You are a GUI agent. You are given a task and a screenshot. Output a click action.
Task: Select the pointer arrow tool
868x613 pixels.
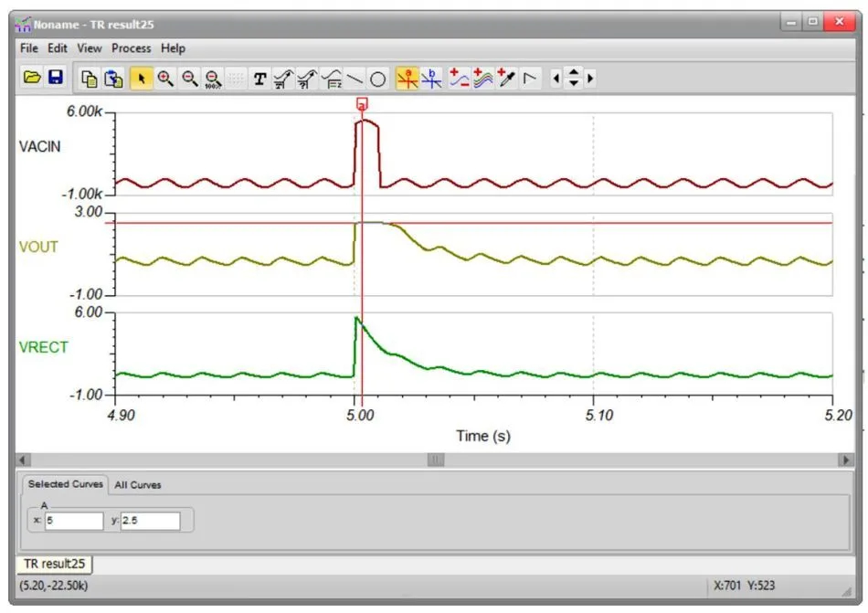pyautogui.click(x=142, y=79)
